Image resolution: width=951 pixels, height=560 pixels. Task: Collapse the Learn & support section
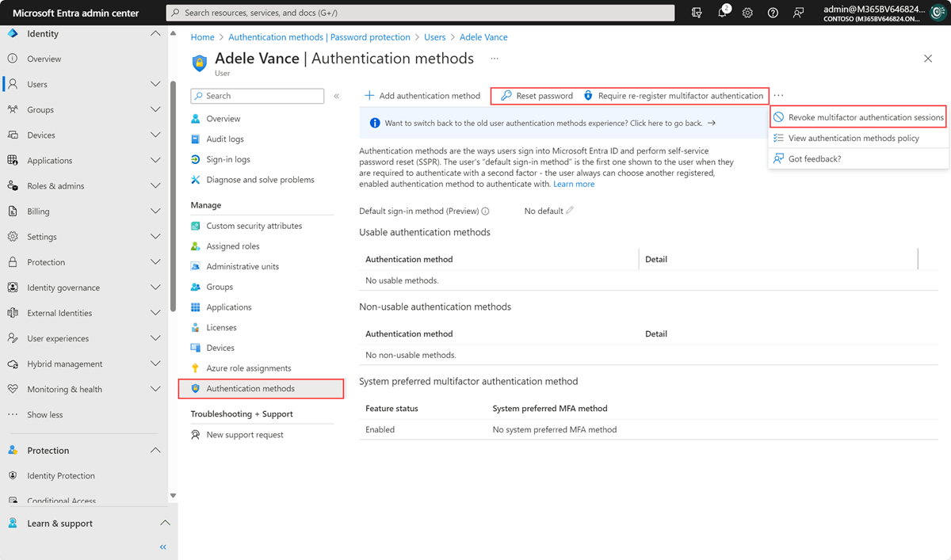coord(165,523)
